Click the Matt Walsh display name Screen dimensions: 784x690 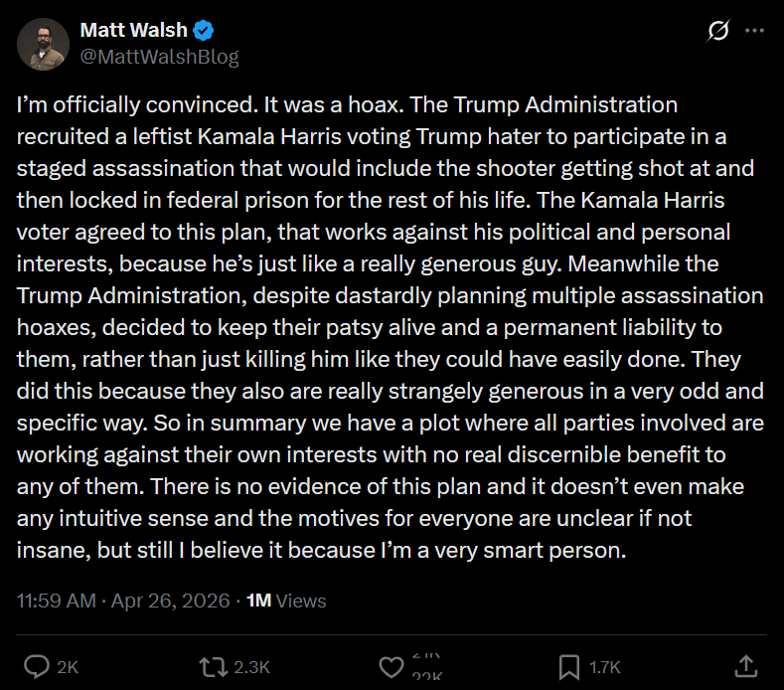[x=134, y=31]
